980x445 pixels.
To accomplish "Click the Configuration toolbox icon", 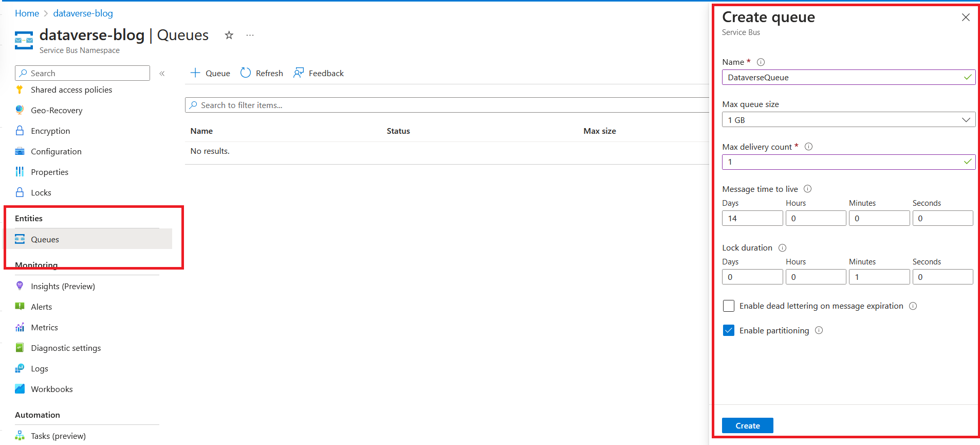I will point(20,151).
